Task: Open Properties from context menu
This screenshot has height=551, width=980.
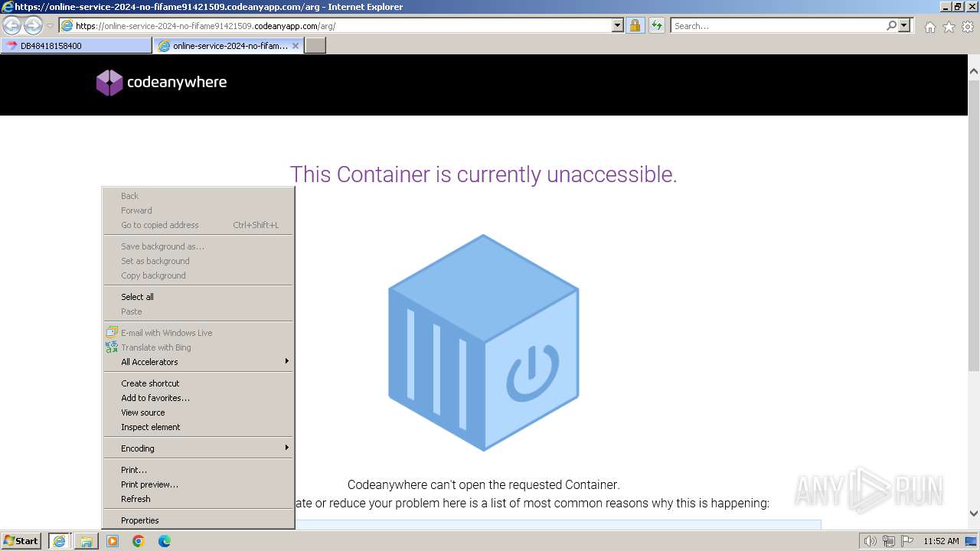Action: 199,520
